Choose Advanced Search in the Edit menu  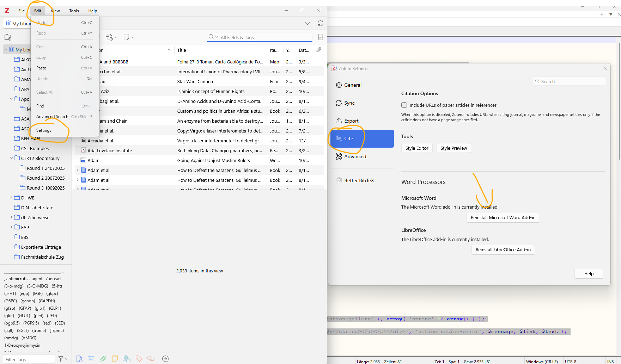65,117
